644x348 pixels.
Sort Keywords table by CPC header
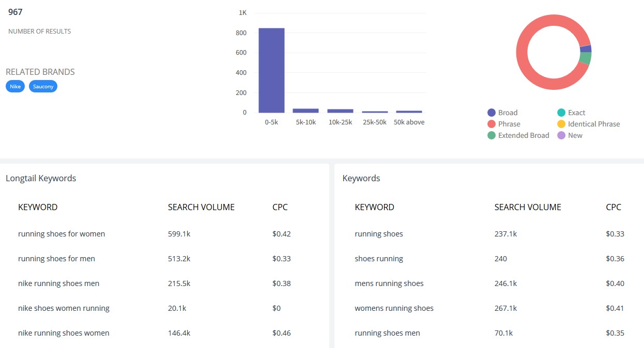[x=613, y=207]
